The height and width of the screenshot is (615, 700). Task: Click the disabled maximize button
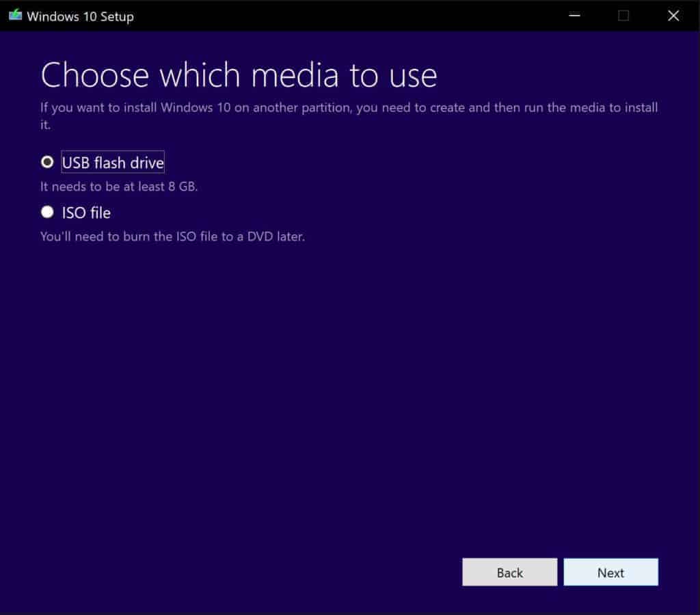(x=623, y=16)
